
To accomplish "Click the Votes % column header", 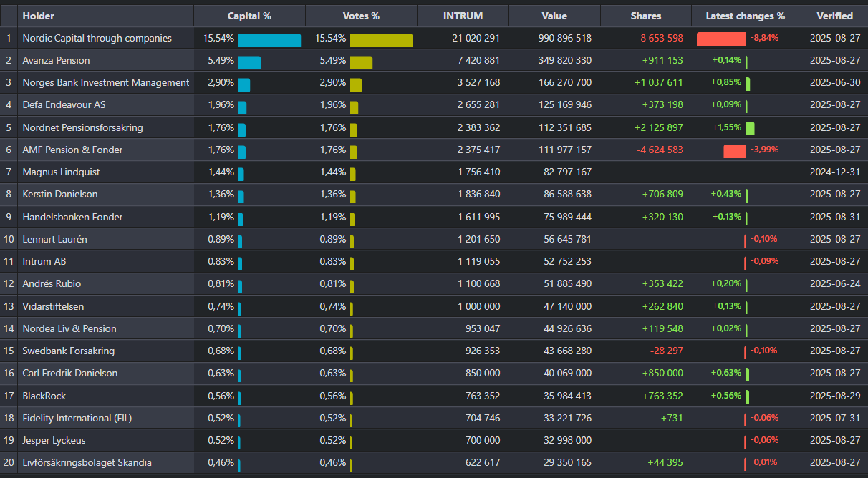I will 361,16.
